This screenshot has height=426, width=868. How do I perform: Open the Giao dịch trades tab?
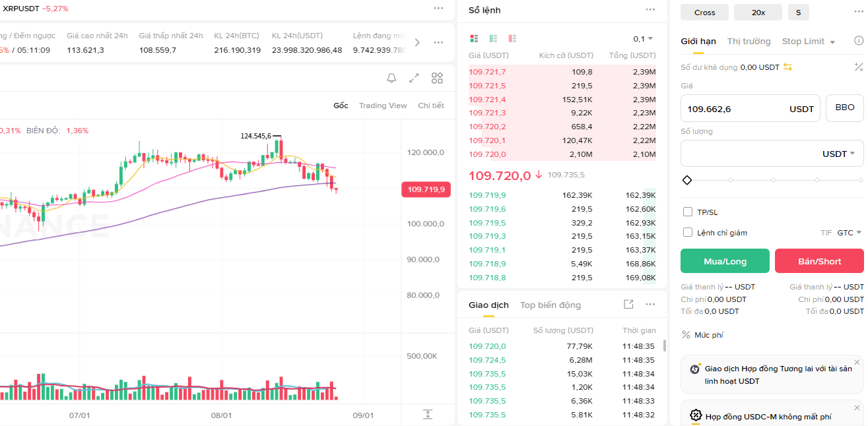[x=488, y=305]
